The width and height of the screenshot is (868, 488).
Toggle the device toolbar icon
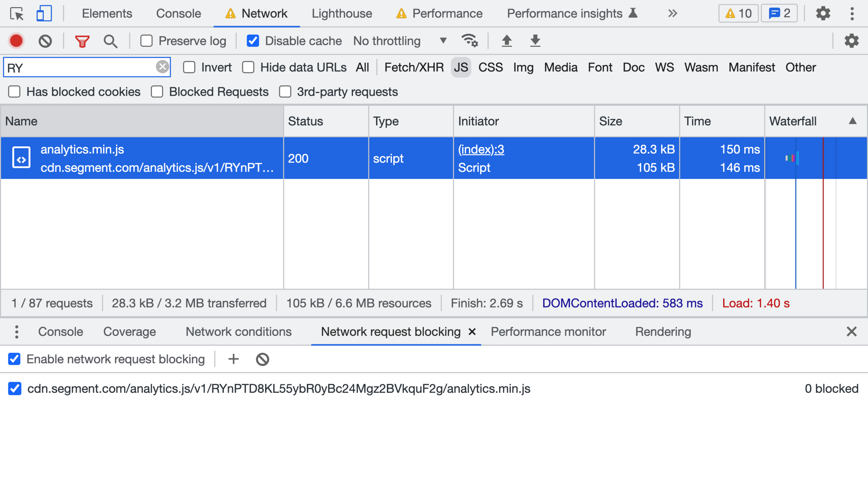click(44, 14)
